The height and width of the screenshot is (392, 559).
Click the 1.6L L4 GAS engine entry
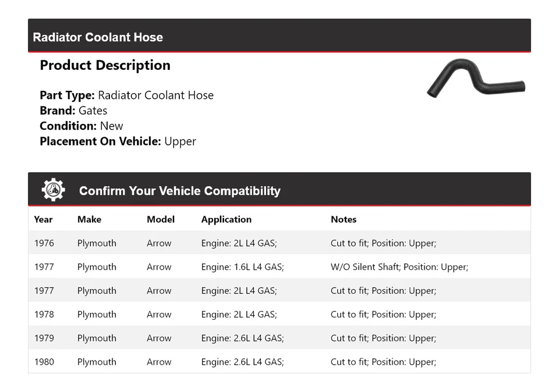click(x=242, y=267)
